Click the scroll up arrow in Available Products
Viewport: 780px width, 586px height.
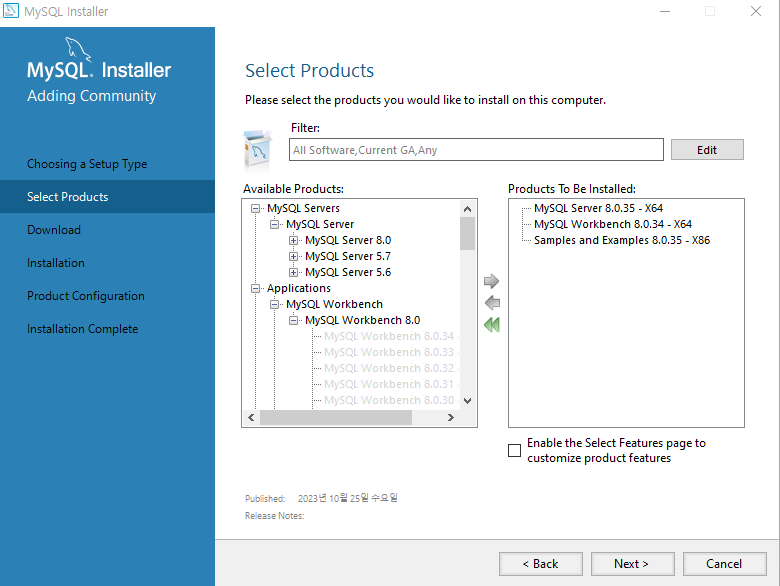click(467, 209)
